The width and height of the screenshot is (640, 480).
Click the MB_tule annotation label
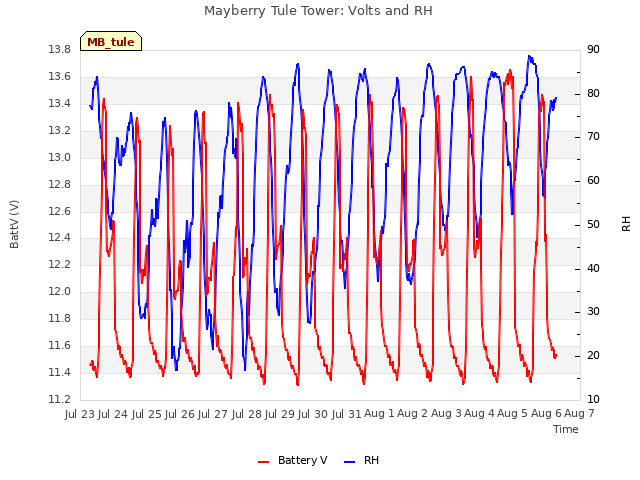[x=111, y=42]
